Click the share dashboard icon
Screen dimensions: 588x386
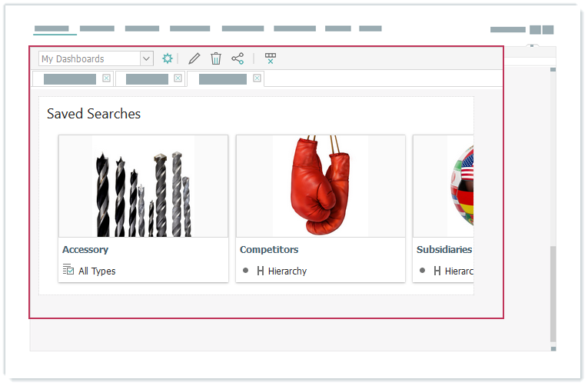[x=238, y=58]
